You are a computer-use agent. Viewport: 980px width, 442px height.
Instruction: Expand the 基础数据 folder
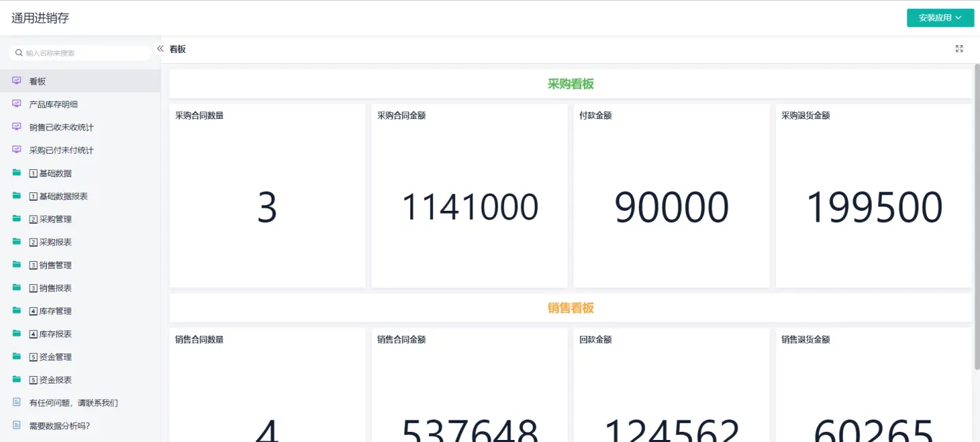pyautogui.click(x=80, y=173)
